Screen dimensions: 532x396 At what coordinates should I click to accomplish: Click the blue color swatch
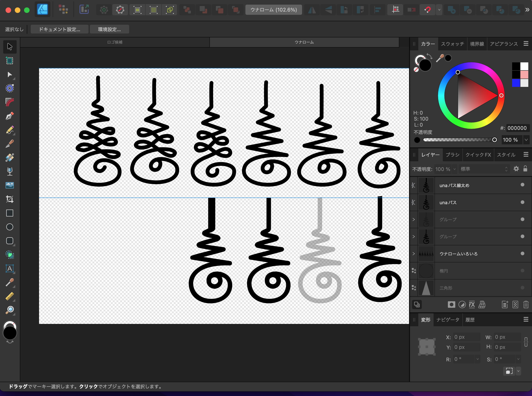[x=516, y=83]
